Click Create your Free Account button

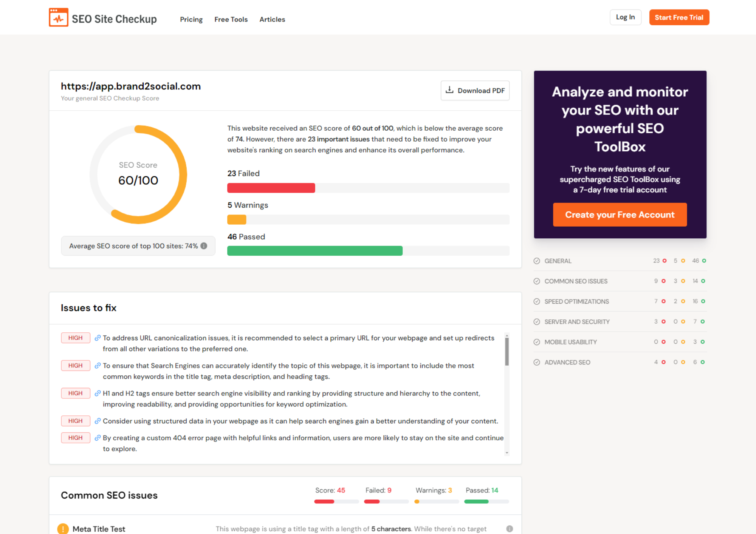(620, 215)
